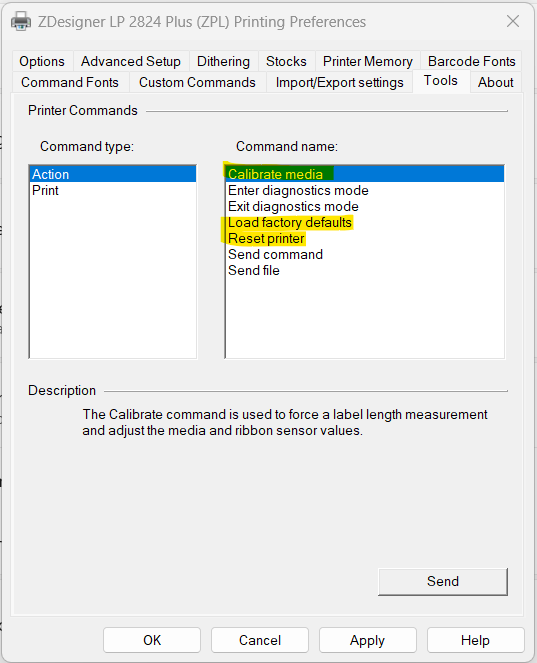Select the Reset printer command
The image size is (537, 663).
pos(365,238)
